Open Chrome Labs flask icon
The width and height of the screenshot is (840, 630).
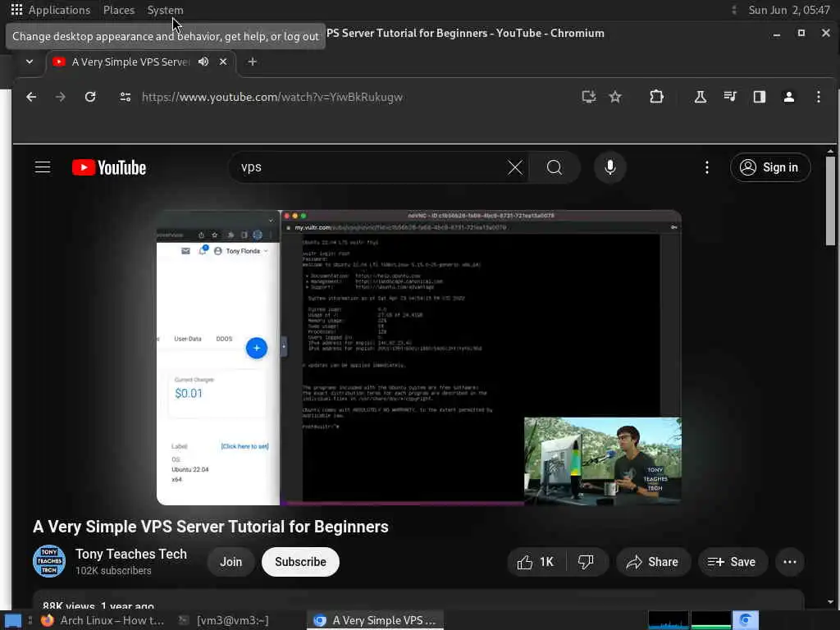pyautogui.click(x=701, y=97)
